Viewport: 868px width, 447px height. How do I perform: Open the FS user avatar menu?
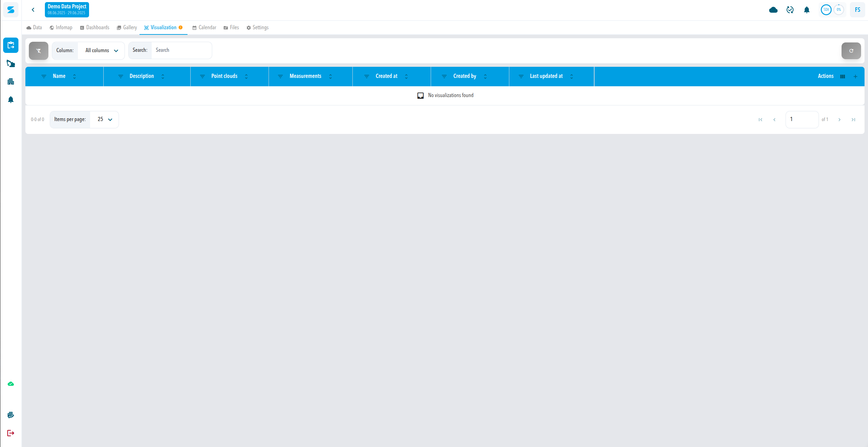tap(857, 10)
